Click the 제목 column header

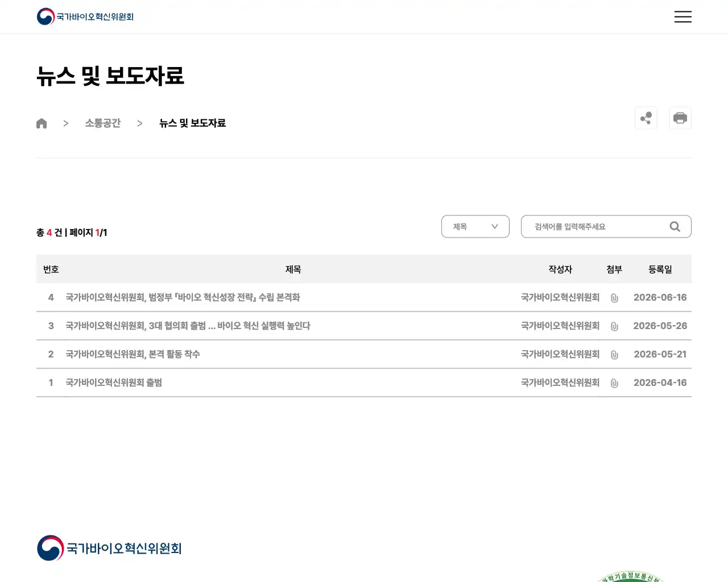(x=293, y=269)
